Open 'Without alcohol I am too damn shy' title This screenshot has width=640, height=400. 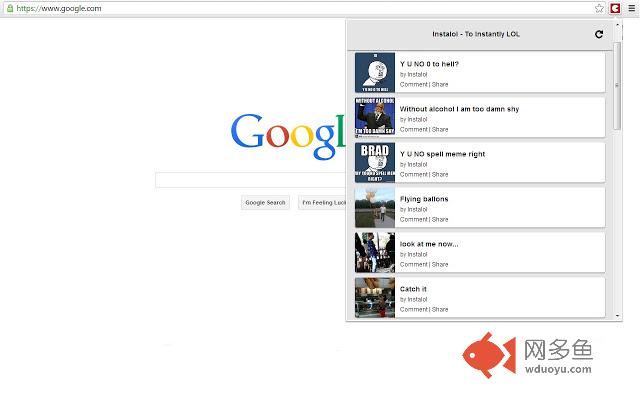click(x=459, y=109)
